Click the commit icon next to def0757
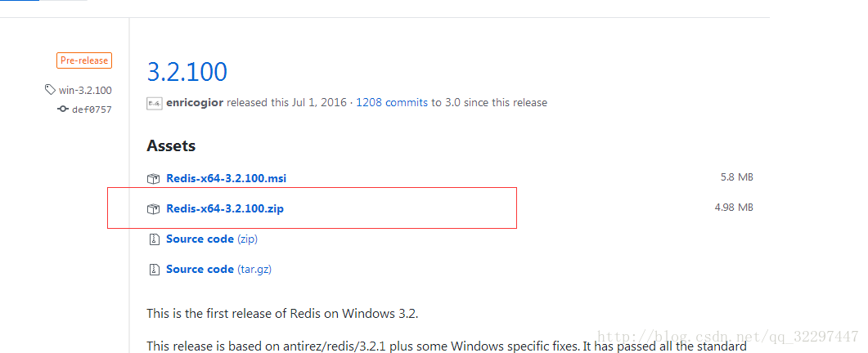The width and height of the screenshot is (868, 353). coord(63,109)
